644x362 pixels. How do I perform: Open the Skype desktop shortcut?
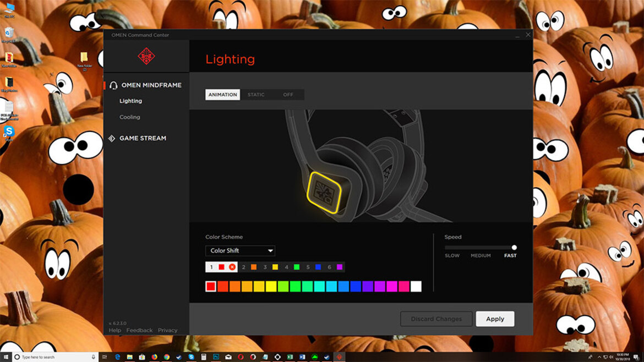[9, 133]
